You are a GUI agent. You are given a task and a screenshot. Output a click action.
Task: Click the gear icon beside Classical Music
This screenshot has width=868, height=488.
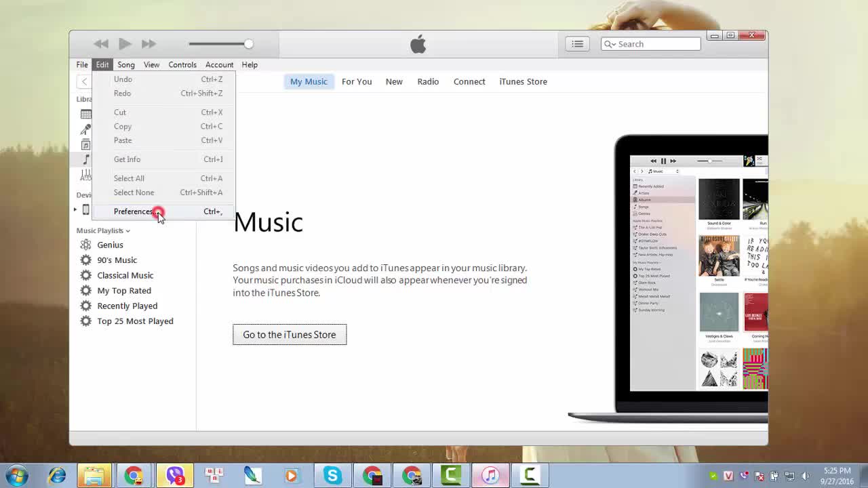[x=85, y=275]
